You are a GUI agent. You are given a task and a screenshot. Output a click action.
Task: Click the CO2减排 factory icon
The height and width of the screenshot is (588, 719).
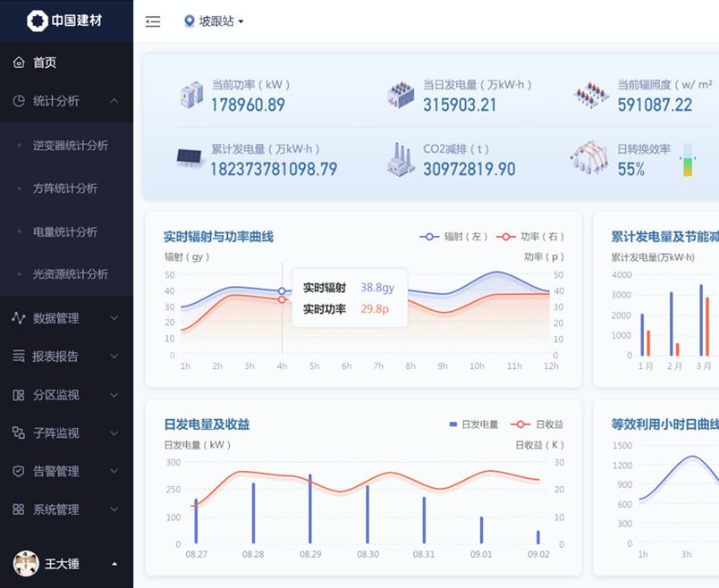[402, 159]
